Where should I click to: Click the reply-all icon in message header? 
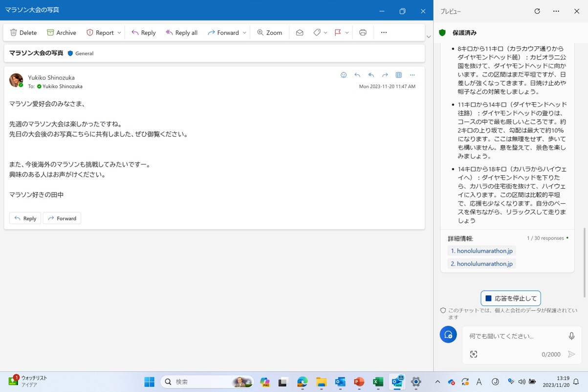click(371, 75)
